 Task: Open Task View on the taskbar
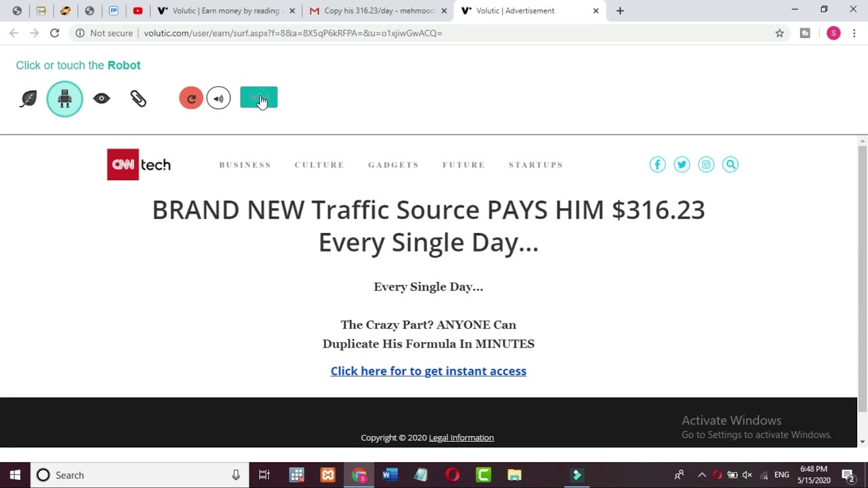[x=264, y=475]
